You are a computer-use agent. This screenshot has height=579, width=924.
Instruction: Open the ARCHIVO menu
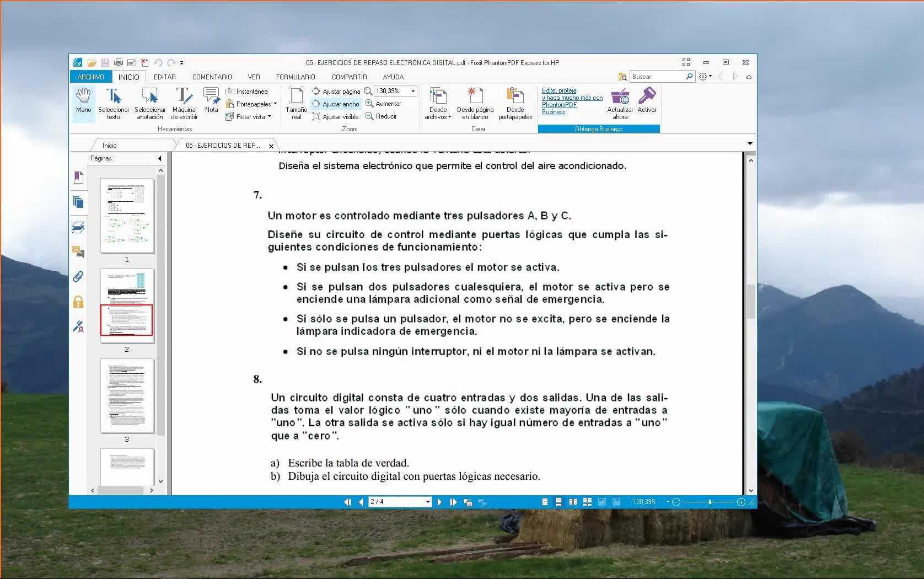pos(90,77)
